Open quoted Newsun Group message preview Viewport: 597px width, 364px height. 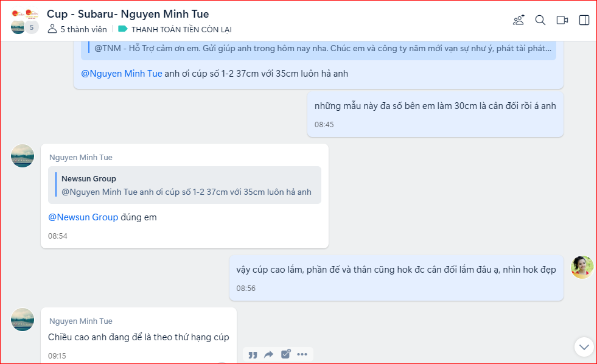point(186,185)
